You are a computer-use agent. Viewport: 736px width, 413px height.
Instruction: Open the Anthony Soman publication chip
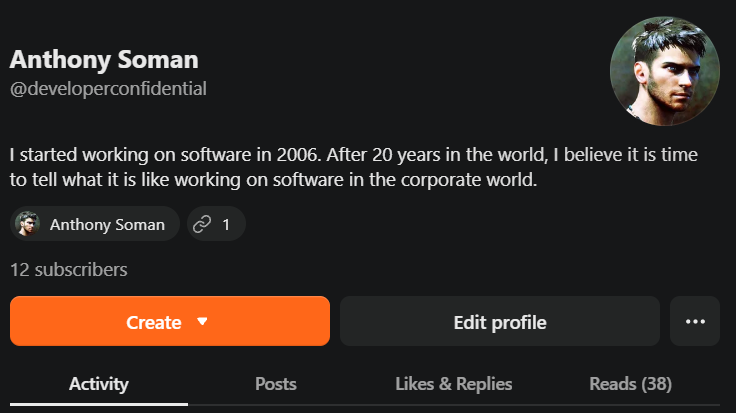[x=95, y=224]
